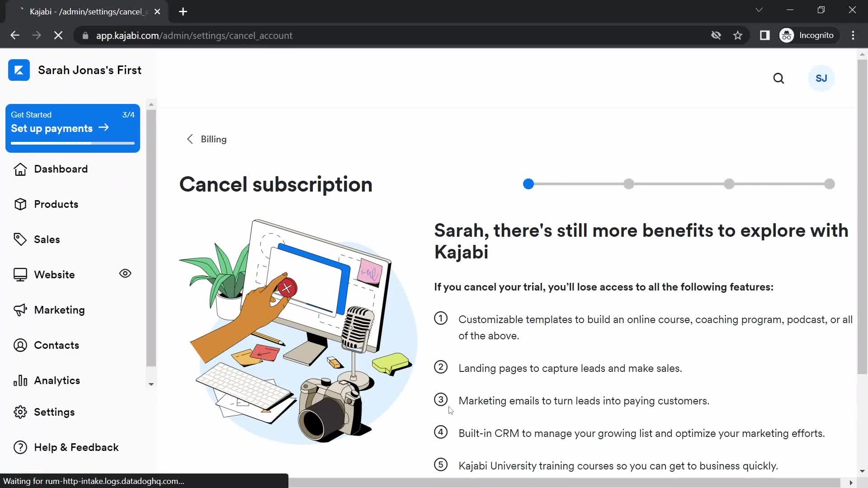The image size is (868, 488).
Task: Click the Sales icon in sidebar
Action: [20, 239]
